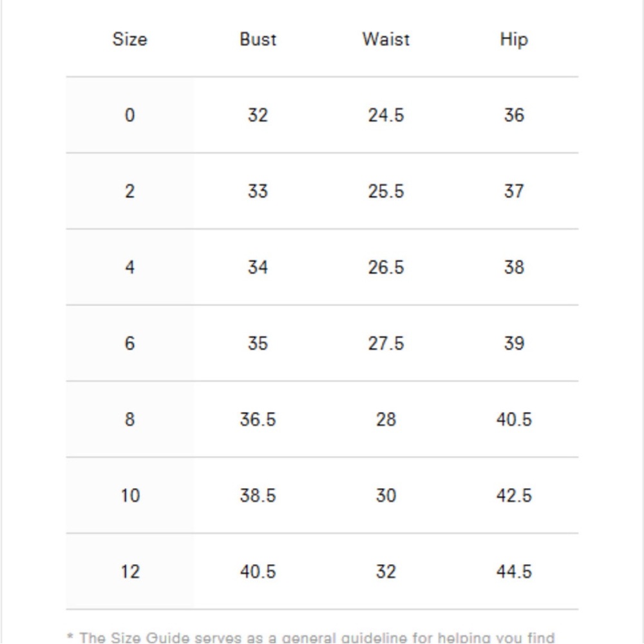Click the Size Guide guideline footnote text
Screen dimensions: 644x644
click(311, 638)
